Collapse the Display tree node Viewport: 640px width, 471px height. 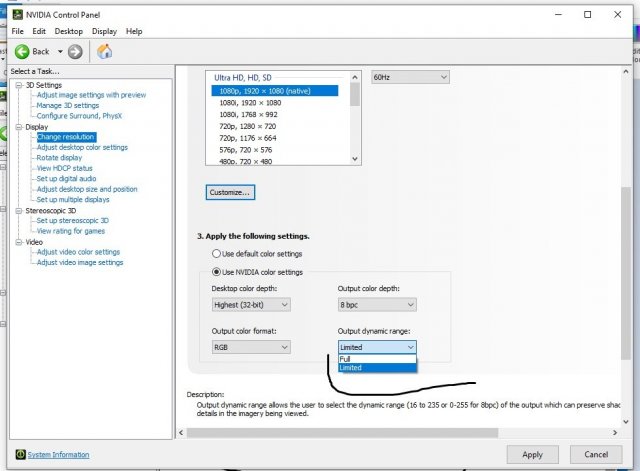click(x=18, y=127)
